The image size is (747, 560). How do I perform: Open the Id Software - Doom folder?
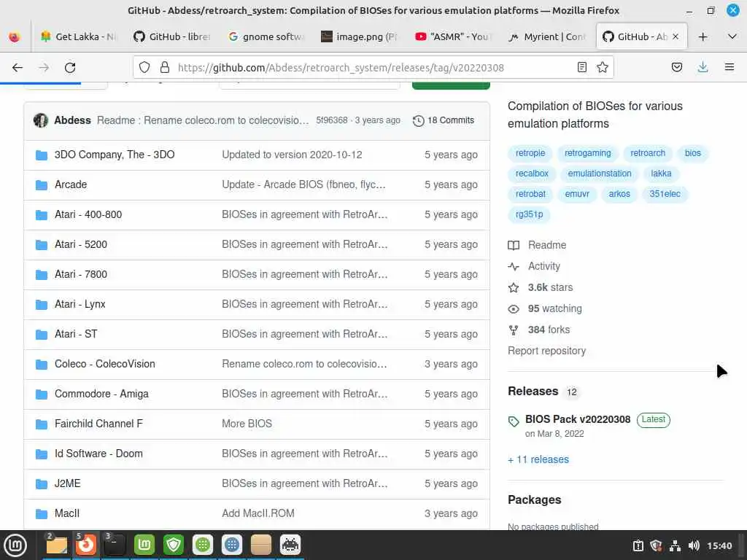coord(98,454)
